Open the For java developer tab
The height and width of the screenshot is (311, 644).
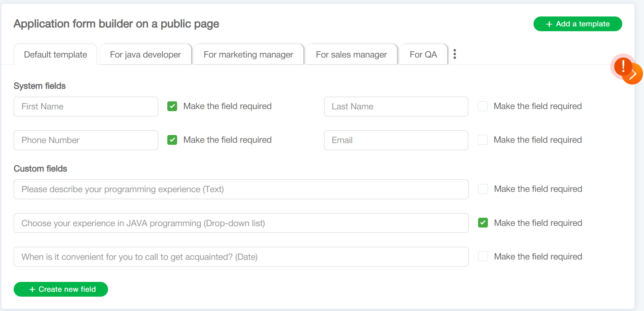(145, 55)
